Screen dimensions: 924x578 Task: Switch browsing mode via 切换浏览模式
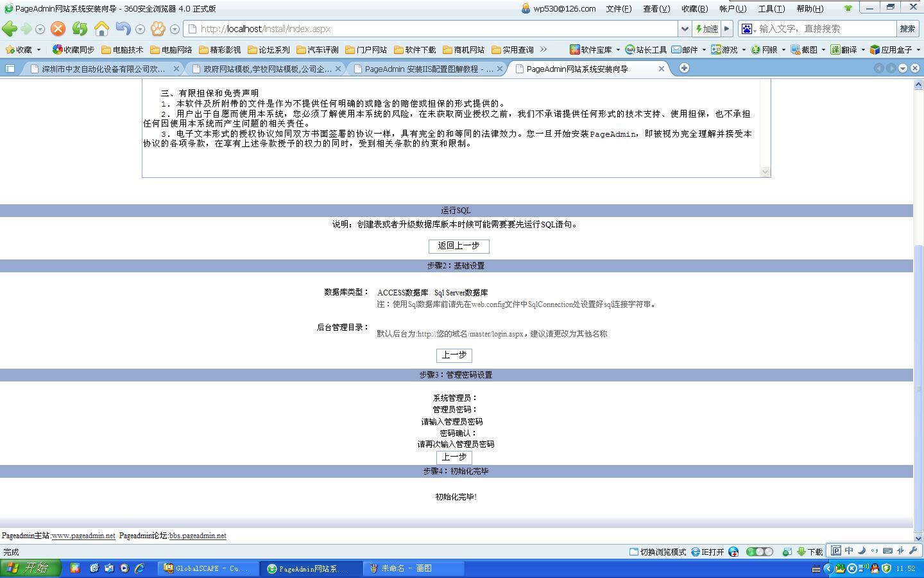(x=658, y=552)
